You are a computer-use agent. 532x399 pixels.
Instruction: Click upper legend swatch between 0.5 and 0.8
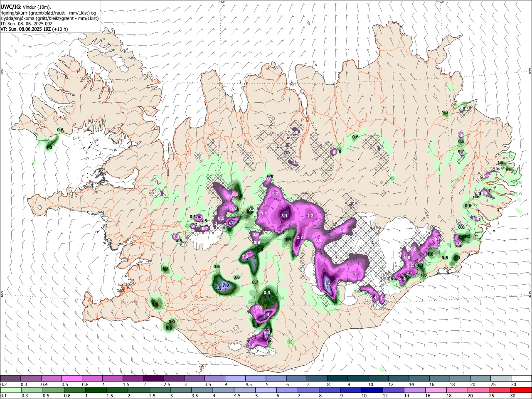(72, 379)
